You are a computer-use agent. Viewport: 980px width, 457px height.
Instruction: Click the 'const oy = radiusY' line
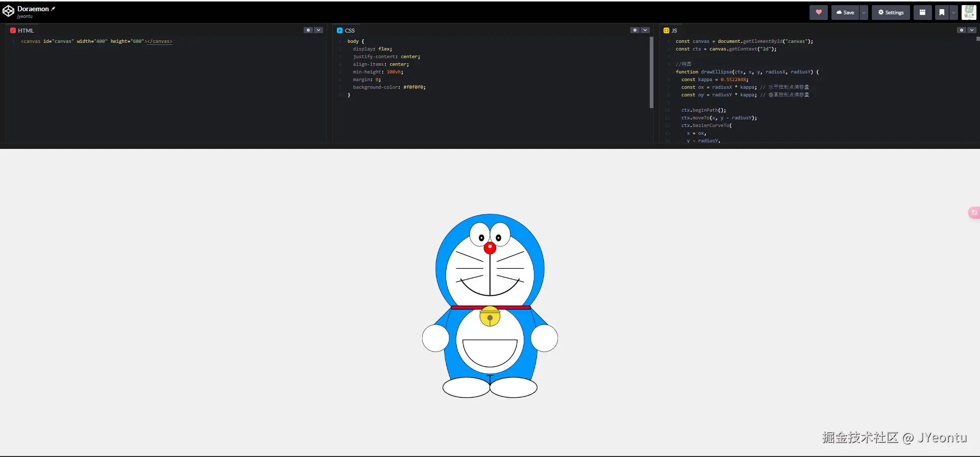tap(745, 95)
